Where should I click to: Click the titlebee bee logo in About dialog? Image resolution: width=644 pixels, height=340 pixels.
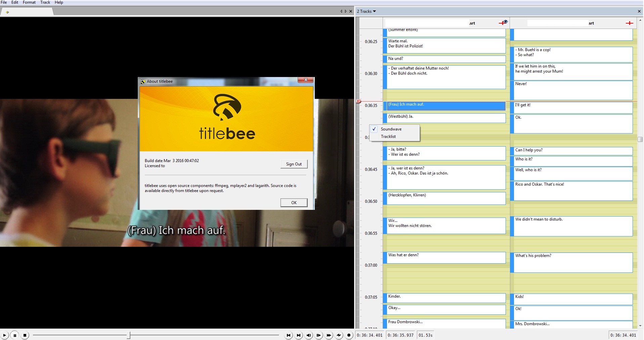coord(227,107)
